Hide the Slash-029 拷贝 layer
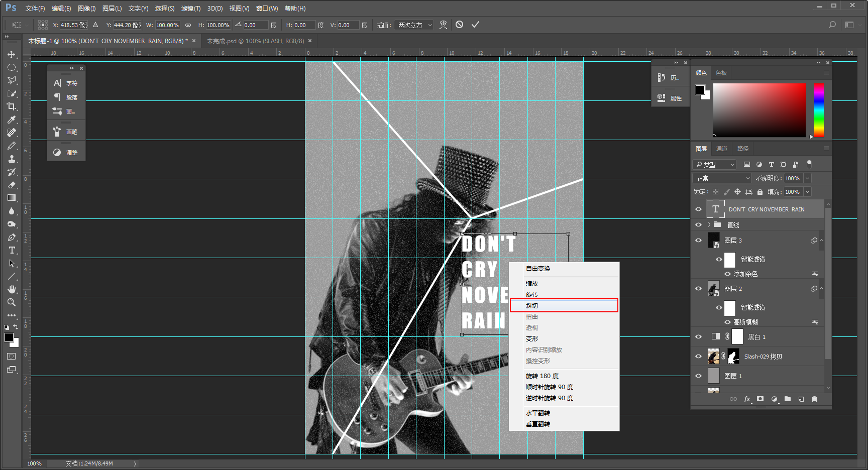Viewport: 868px width, 470px height. (x=698, y=357)
